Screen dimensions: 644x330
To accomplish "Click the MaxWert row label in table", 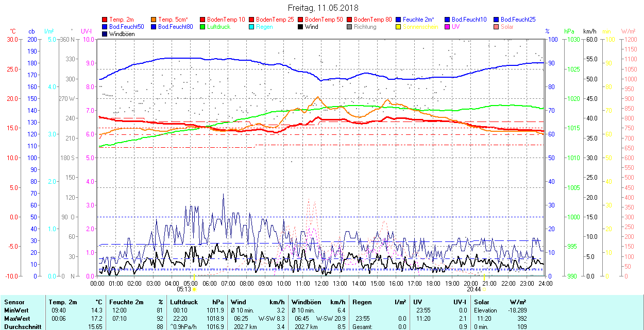I will [x=15, y=319].
